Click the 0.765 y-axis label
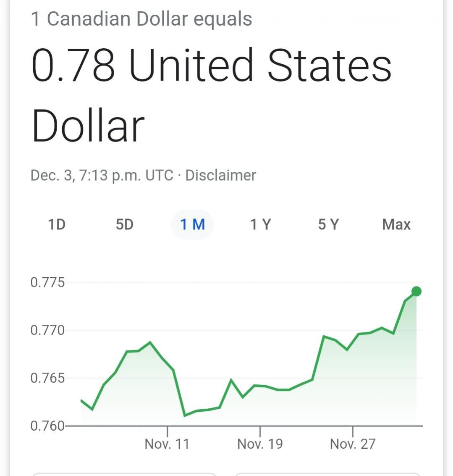This screenshot has height=476, width=453. click(47, 378)
